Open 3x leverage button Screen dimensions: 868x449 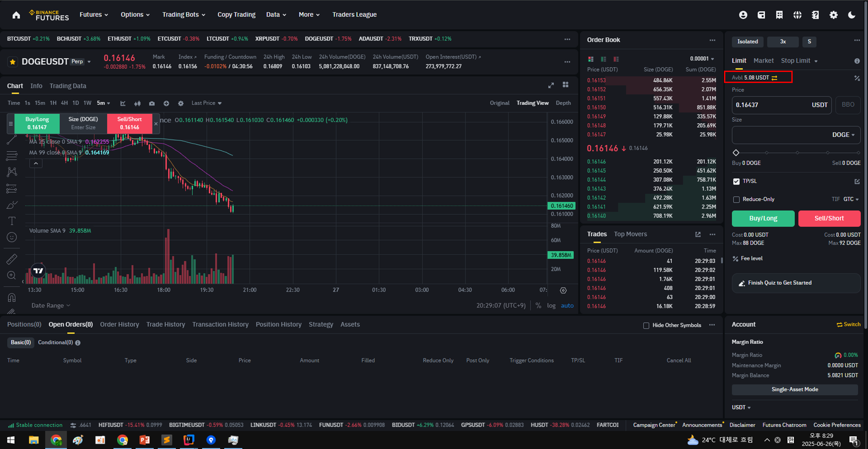click(783, 41)
